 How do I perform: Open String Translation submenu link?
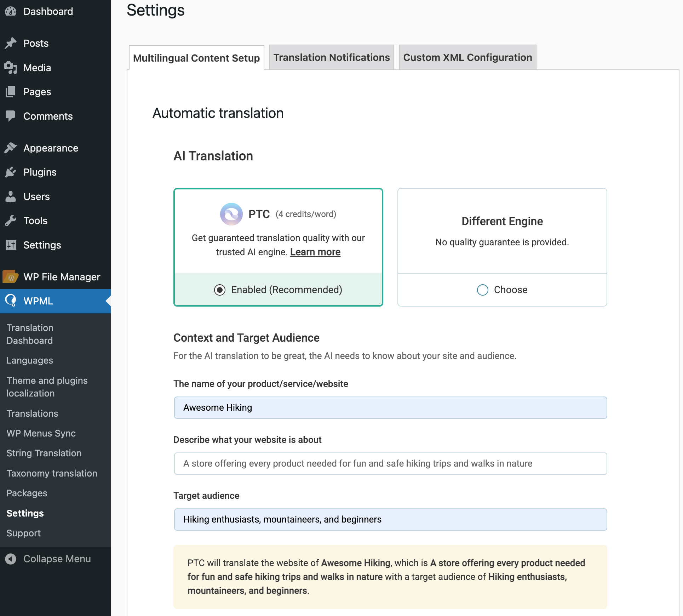[x=44, y=453]
